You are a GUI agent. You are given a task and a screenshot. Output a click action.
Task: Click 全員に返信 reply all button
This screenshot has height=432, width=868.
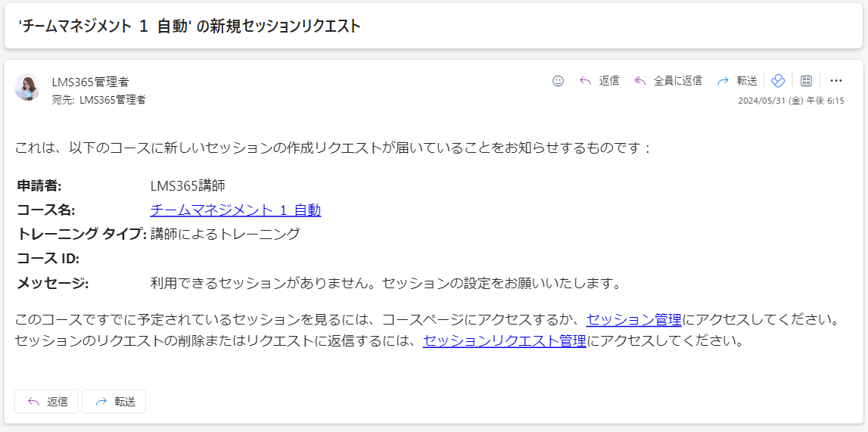pyautogui.click(x=668, y=81)
